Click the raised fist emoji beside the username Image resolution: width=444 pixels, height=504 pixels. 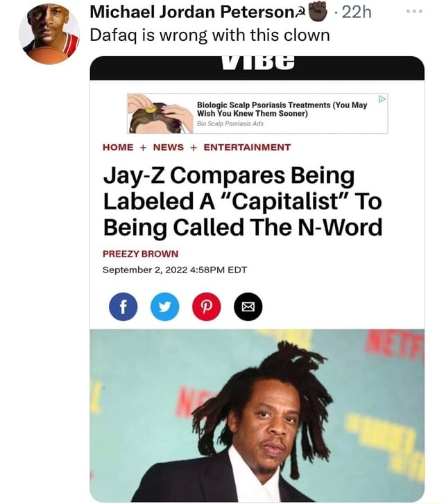tap(318, 12)
